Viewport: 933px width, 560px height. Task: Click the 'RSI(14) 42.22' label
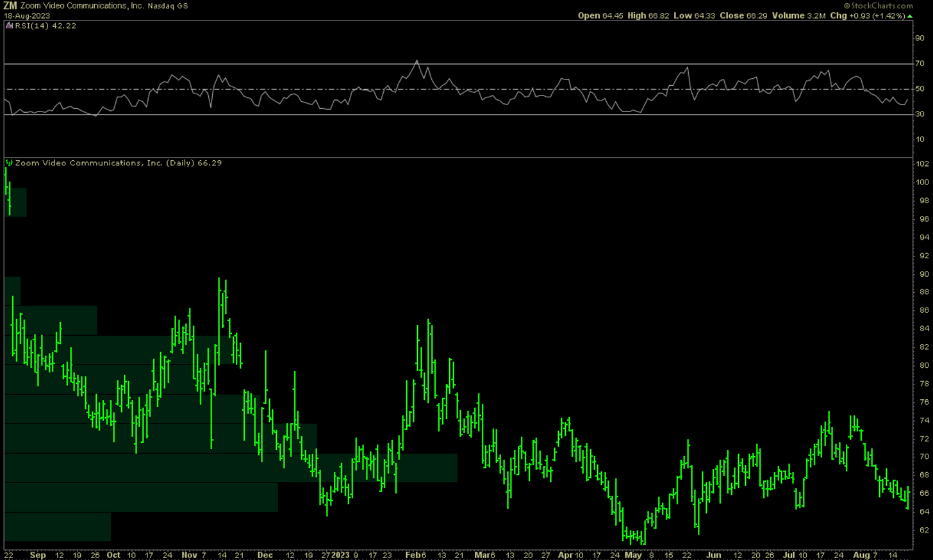click(46, 26)
